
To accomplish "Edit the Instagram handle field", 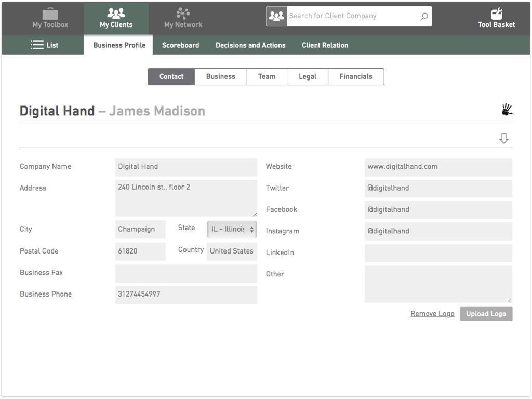I will pyautogui.click(x=438, y=231).
